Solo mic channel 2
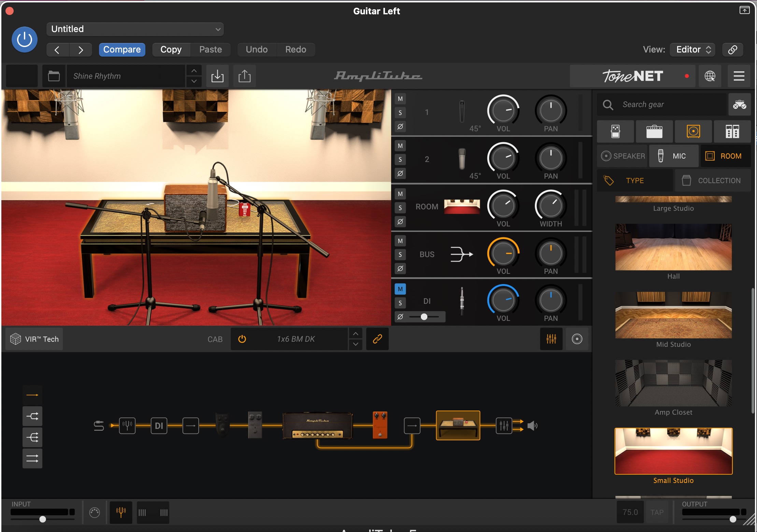This screenshot has height=532, width=757. pyautogui.click(x=400, y=160)
